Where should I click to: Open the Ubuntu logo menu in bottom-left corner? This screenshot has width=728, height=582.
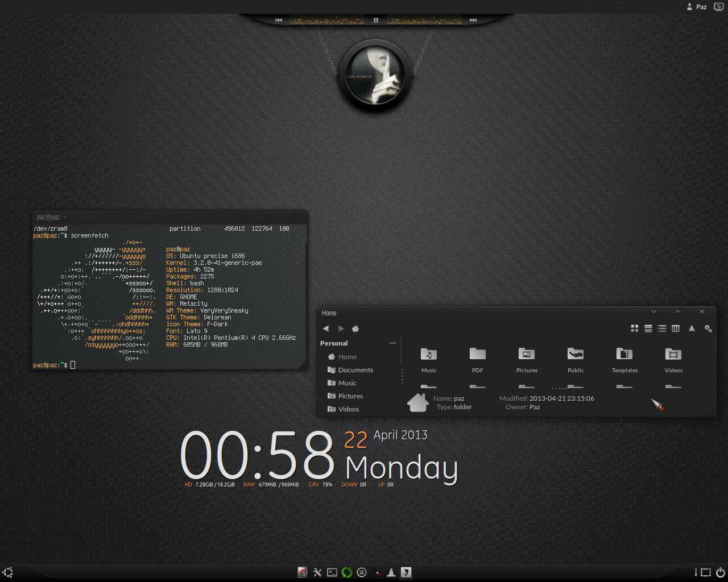tap(7, 572)
